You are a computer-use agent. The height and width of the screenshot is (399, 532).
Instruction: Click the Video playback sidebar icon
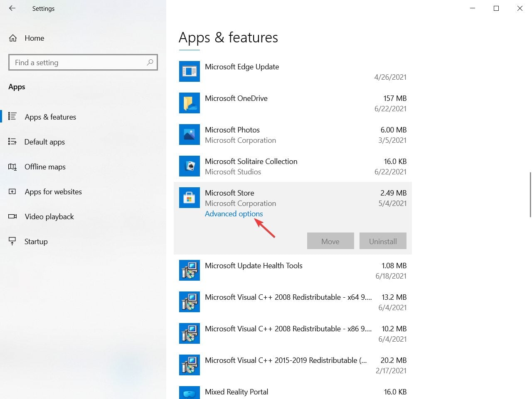coord(12,216)
